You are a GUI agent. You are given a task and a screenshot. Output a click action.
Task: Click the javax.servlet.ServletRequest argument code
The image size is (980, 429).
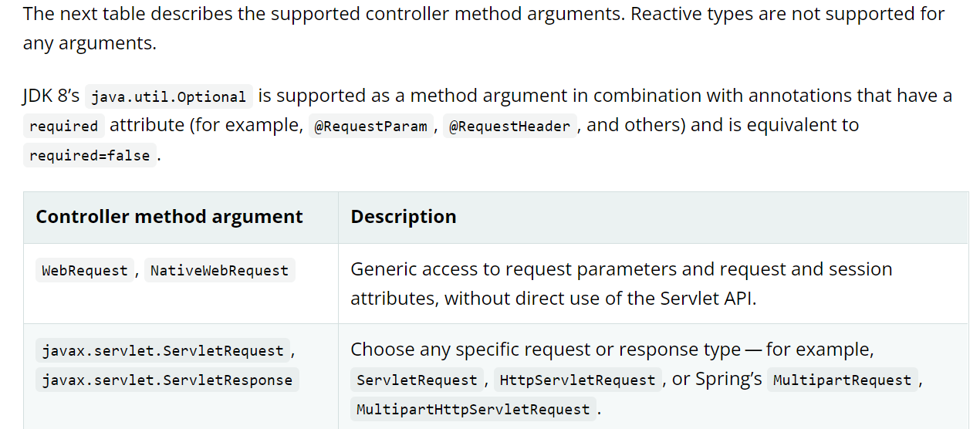pos(163,351)
